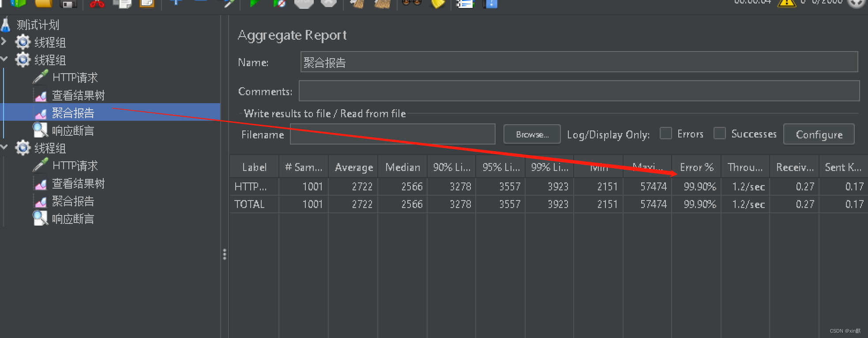The height and width of the screenshot is (338, 868).
Task: Click 2722 average value in HTTP row
Action: (x=362, y=187)
